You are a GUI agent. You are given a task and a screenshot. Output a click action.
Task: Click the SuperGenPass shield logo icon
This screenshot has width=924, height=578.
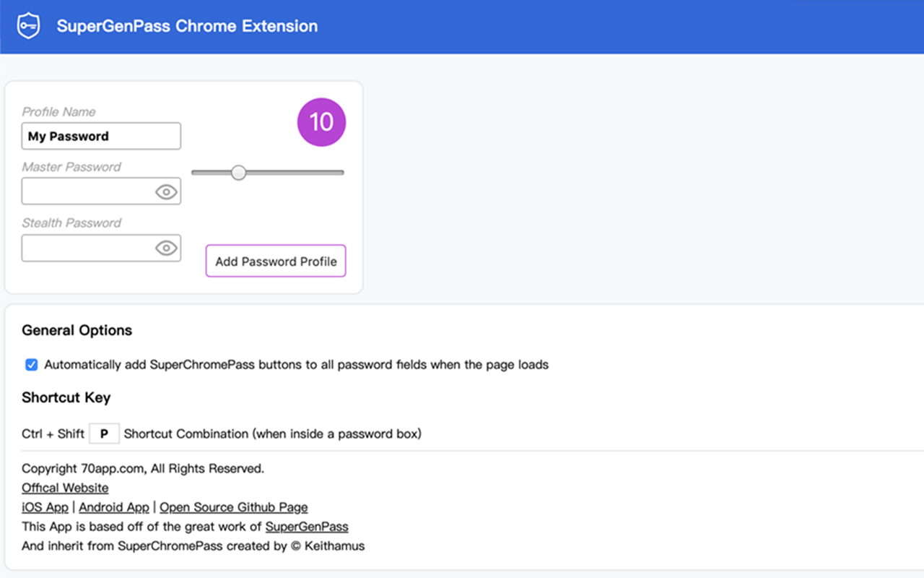click(28, 25)
